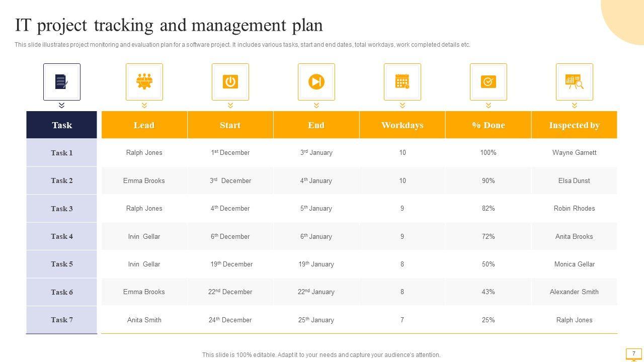Click the Inspected by header cell
Viewport: 644px width, 362px height.
click(575, 125)
